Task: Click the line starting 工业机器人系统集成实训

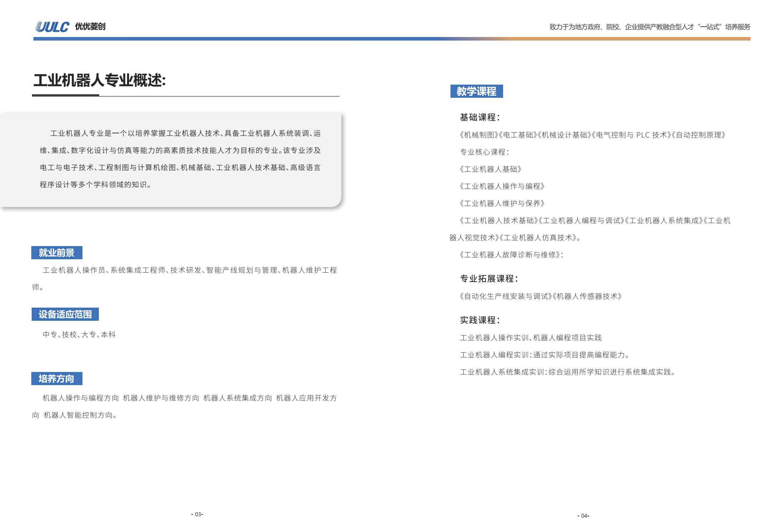Action: (568, 372)
